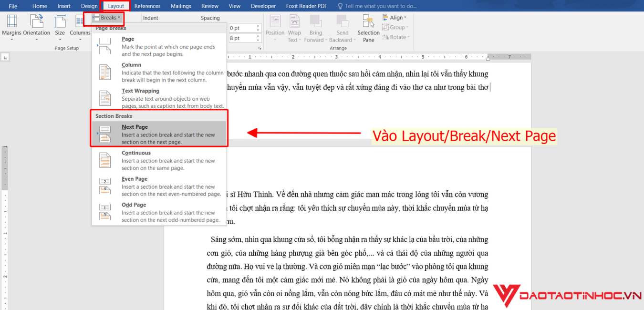Open the Rotate dropdown
The height and width of the screenshot is (310, 644).
[x=395, y=37]
